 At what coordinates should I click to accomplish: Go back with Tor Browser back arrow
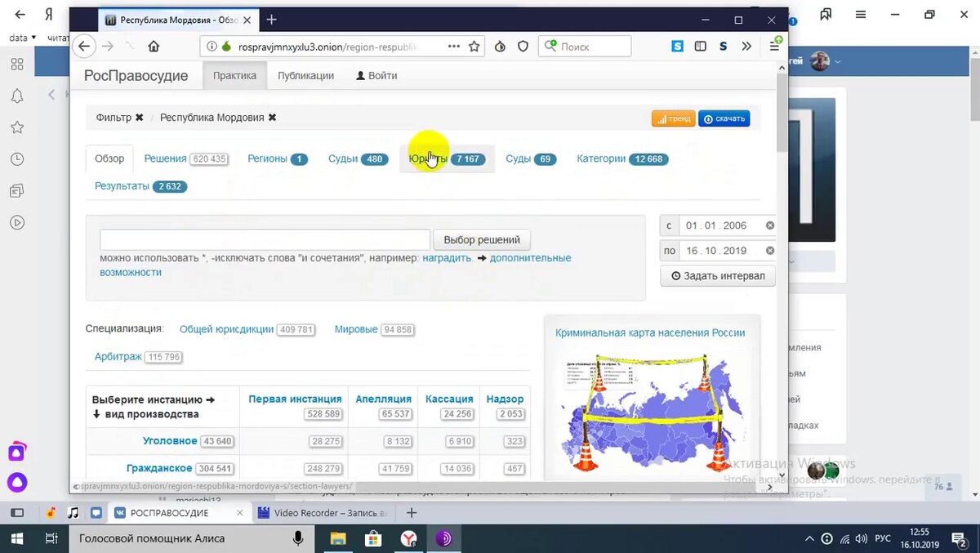click(83, 47)
